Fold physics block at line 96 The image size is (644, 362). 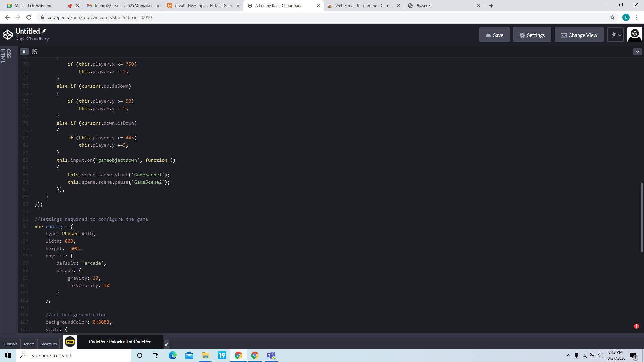point(32,256)
